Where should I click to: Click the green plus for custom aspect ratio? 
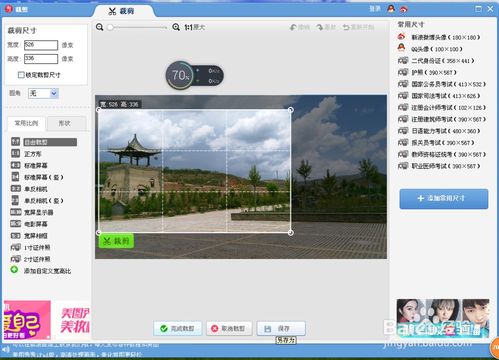(14, 270)
